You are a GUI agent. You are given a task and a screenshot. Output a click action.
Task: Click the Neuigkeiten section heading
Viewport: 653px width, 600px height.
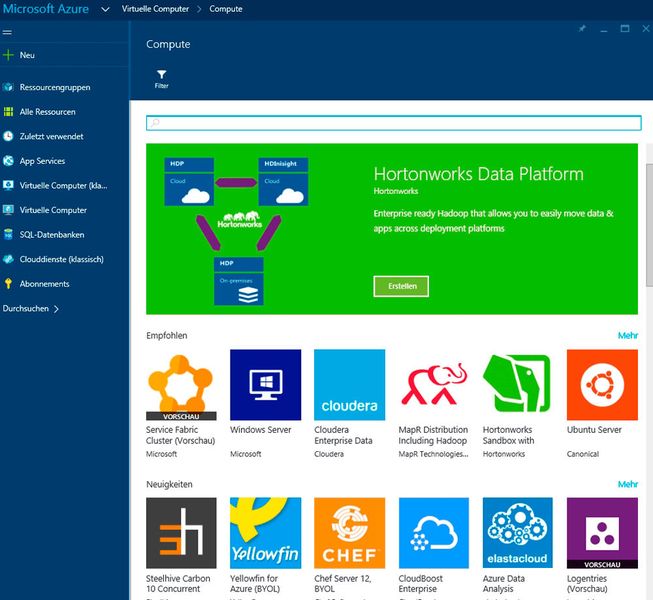169,484
